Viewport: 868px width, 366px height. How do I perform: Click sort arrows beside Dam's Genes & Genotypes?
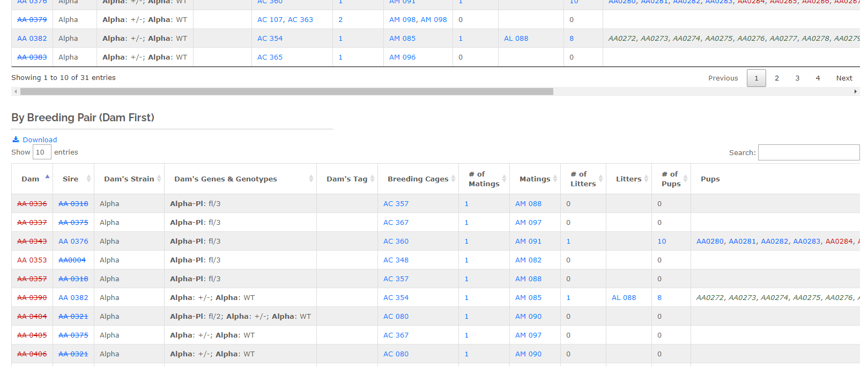[x=311, y=179]
